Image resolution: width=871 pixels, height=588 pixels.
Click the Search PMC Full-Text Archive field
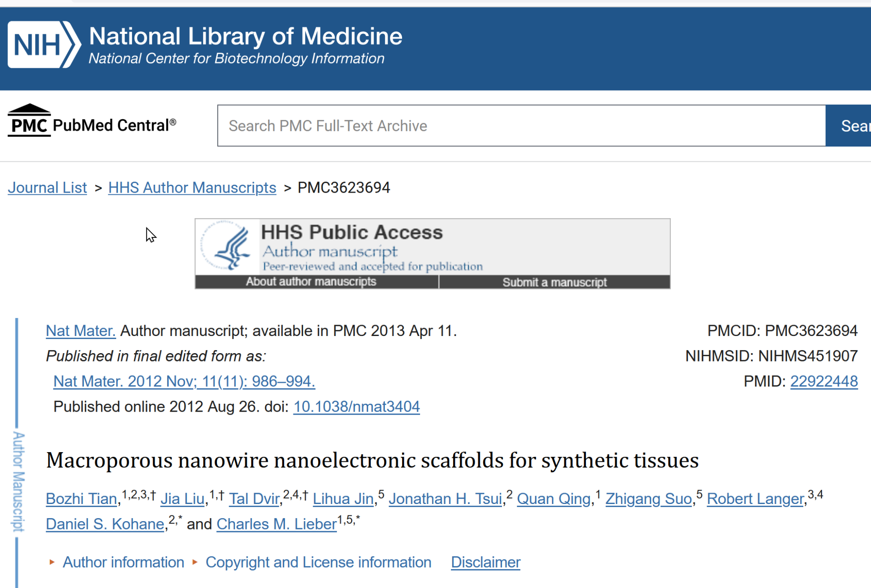click(x=521, y=126)
